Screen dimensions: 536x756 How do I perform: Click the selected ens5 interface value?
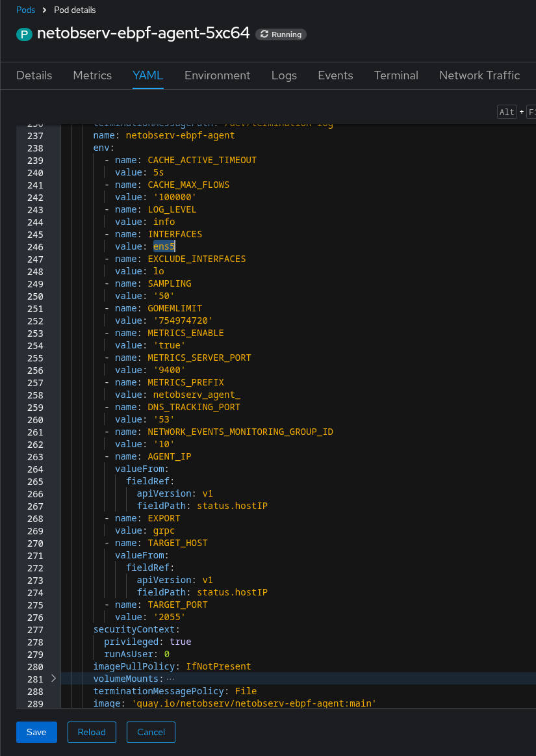[164, 246]
